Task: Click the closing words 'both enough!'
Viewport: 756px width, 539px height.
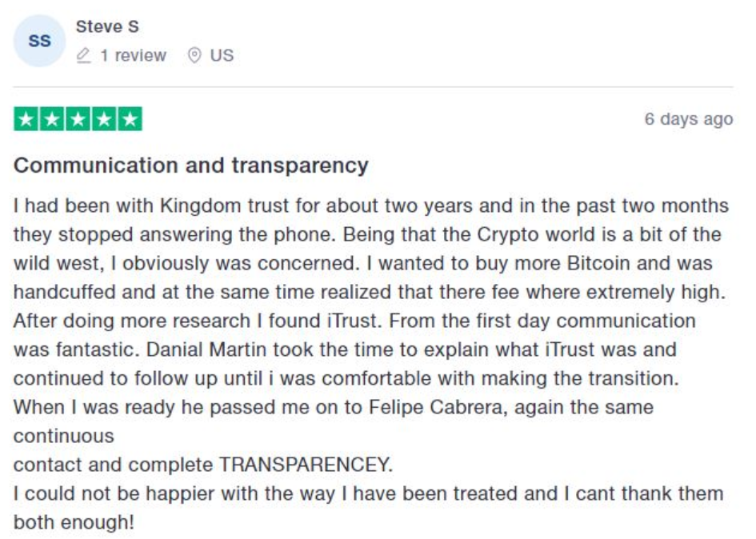Action: coord(74,523)
